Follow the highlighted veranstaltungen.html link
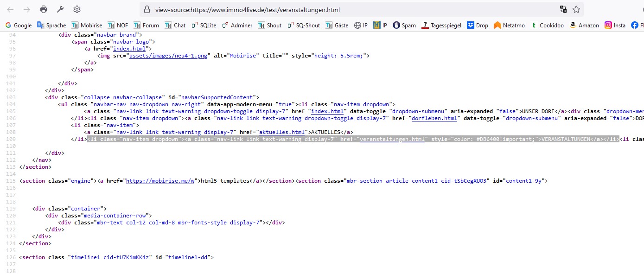 click(392, 139)
